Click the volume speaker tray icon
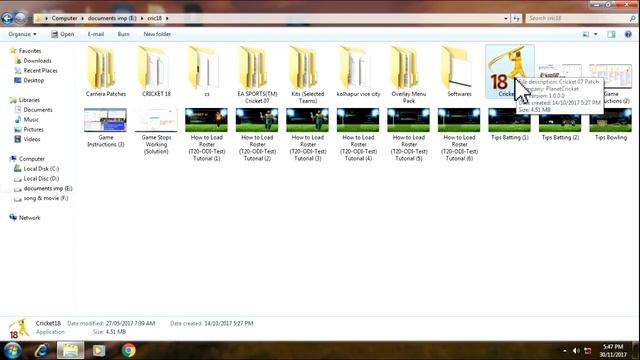Viewport: 640px width, 360px height. [576, 351]
